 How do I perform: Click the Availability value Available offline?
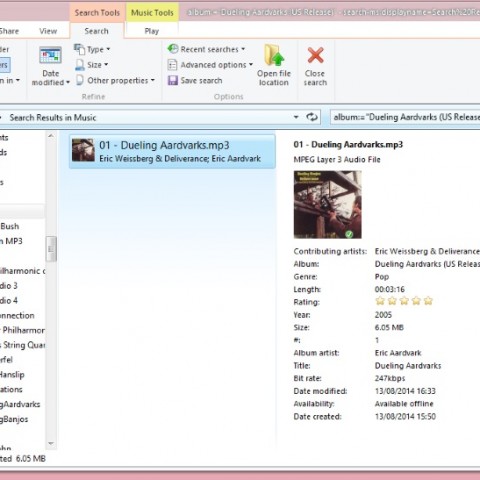tap(404, 404)
